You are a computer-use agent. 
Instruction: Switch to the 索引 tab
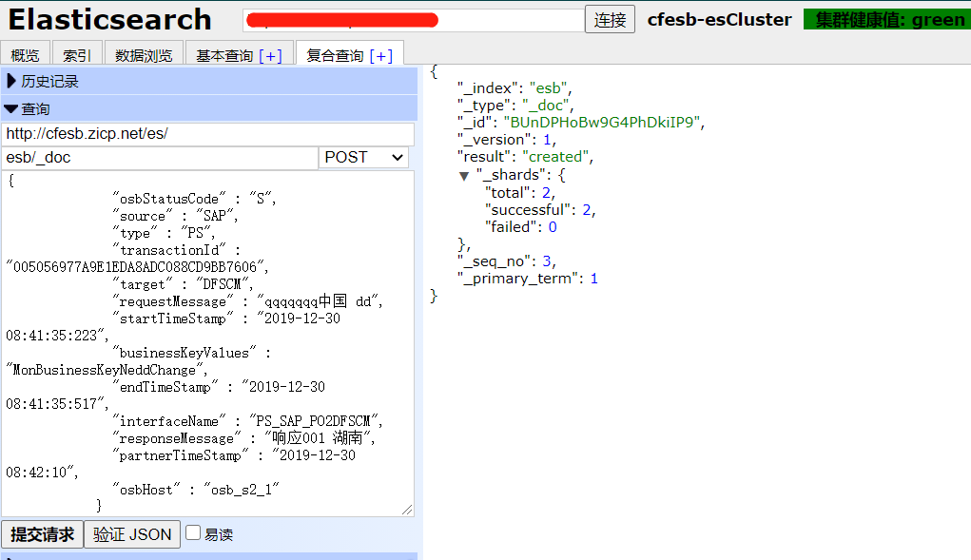(77, 55)
